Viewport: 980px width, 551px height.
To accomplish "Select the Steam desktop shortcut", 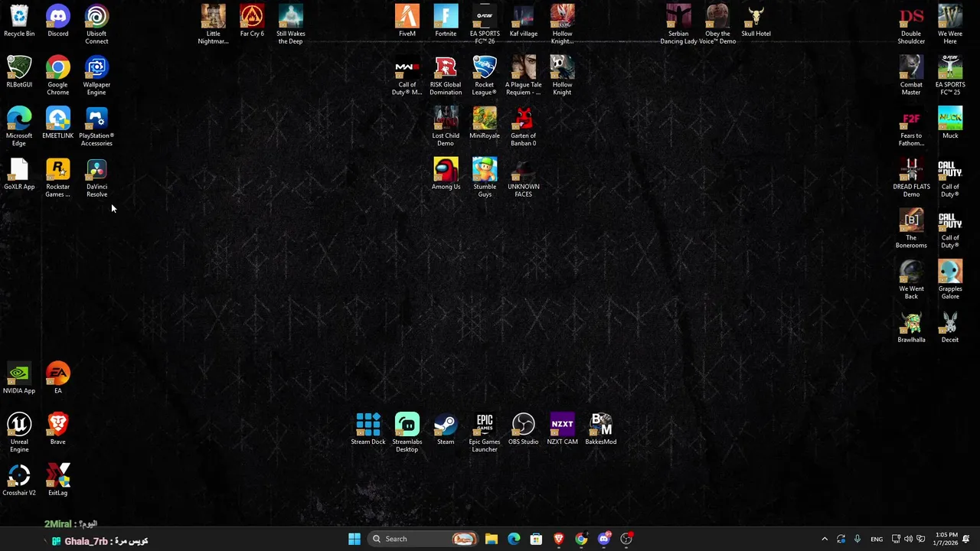I will [446, 429].
